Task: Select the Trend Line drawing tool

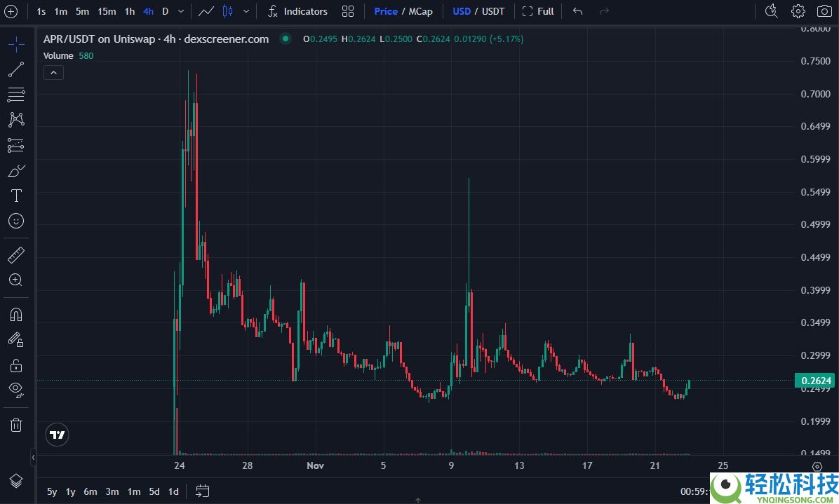Action: 15,69
